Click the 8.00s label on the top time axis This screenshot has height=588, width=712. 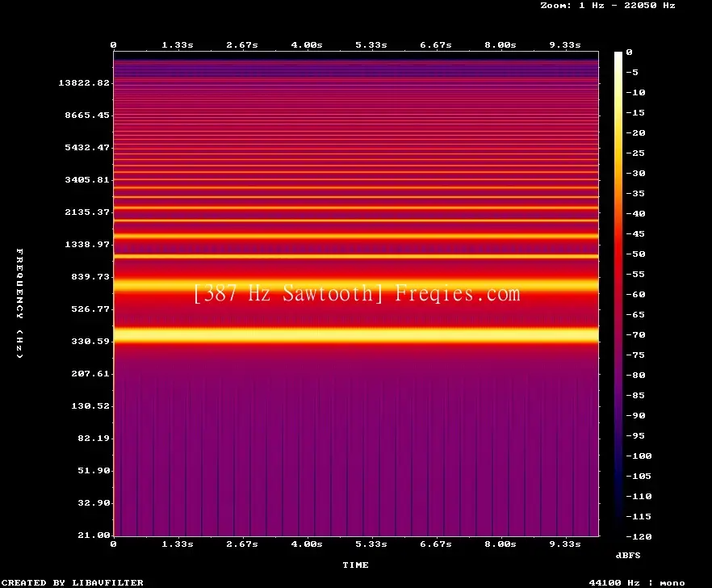pyautogui.click(x=500, y=45)
